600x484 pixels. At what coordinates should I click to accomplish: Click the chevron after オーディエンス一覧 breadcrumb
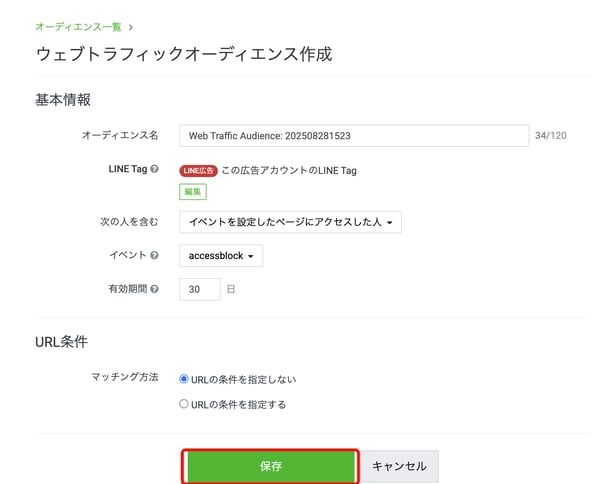(x=130, y=28)
